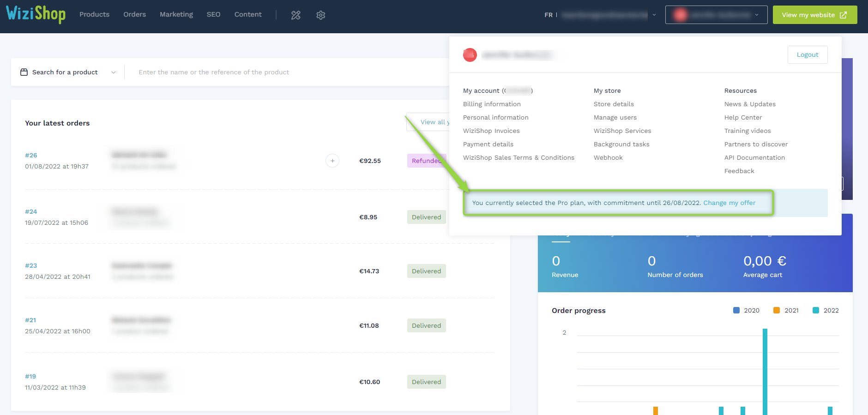The height and width of the screenshot is (415, 868).
Task: Open order #26
Action: click(31, 155)
